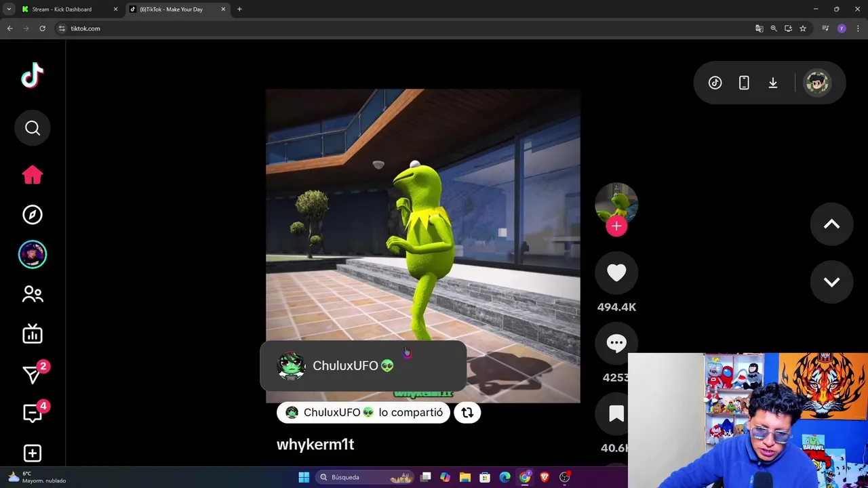Open Chrome profile Y avatar

click(842, 28)
